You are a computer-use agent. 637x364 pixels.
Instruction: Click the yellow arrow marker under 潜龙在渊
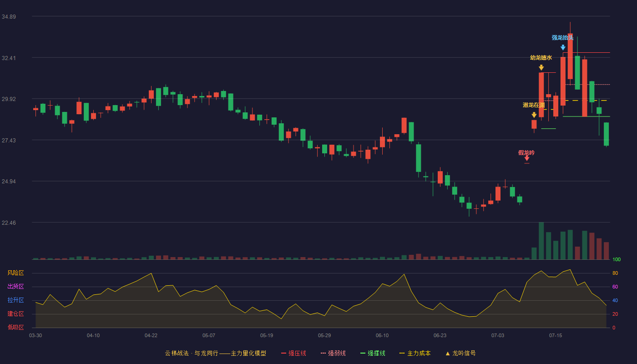point(534,115)
